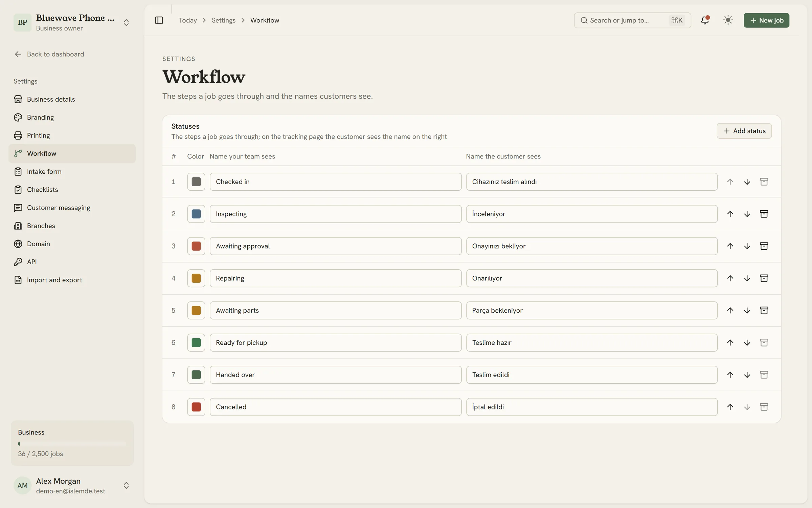Archive the Inspecting status

coord(764,214)
